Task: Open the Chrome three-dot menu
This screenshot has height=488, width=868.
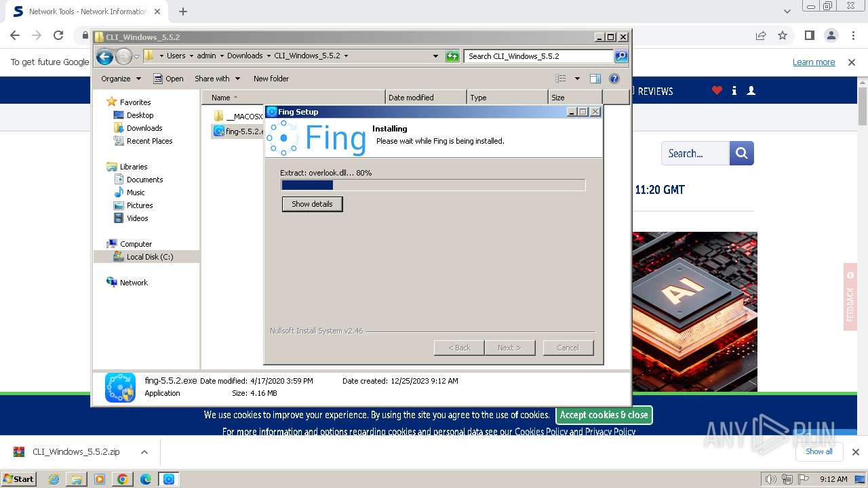Action: click(x=852, y=35)
